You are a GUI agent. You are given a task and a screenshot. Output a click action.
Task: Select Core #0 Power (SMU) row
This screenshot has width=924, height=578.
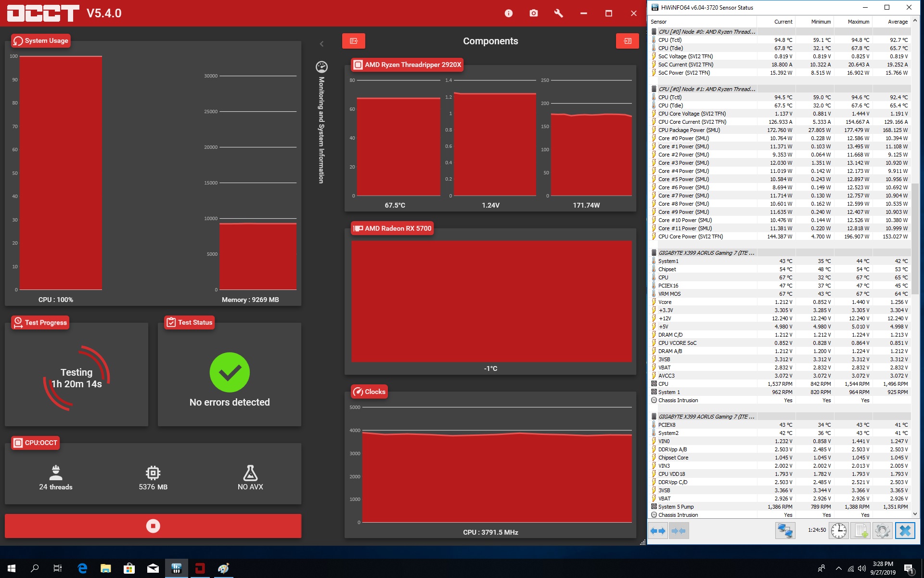click(780, 138)
